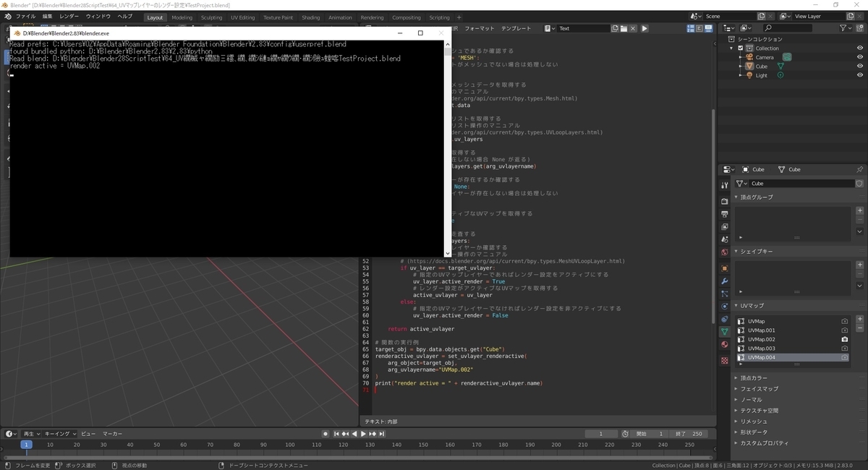Screen dimensions: 868x470
Task: Click the Cube mesh data icon in outliner
Action: (780, 66)
